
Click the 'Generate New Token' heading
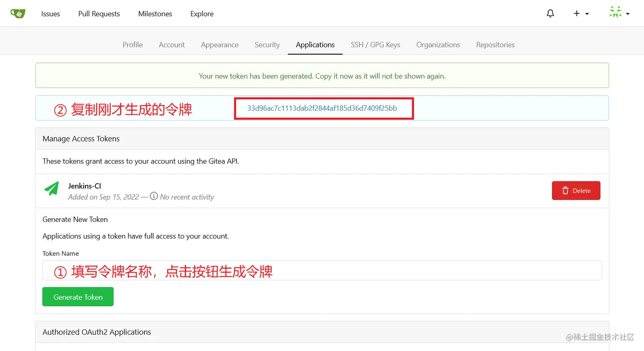75,219
